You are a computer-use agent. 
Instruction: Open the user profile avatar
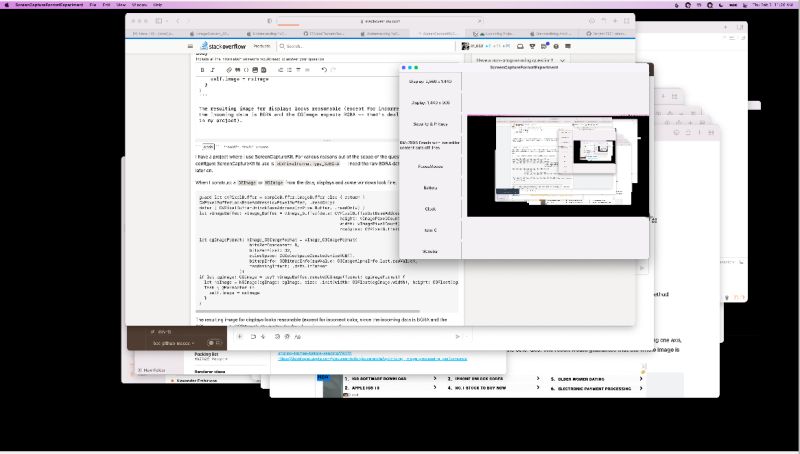point(465,46)
